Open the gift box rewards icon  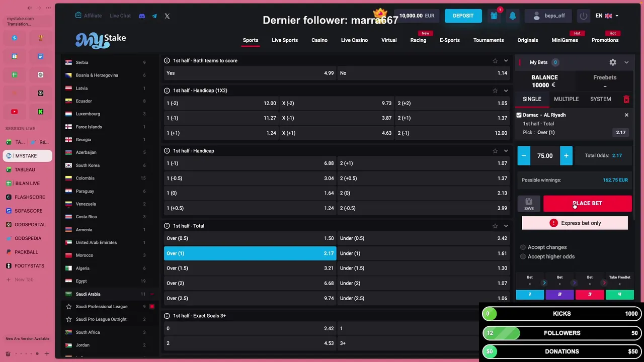[x=494, y=16]
